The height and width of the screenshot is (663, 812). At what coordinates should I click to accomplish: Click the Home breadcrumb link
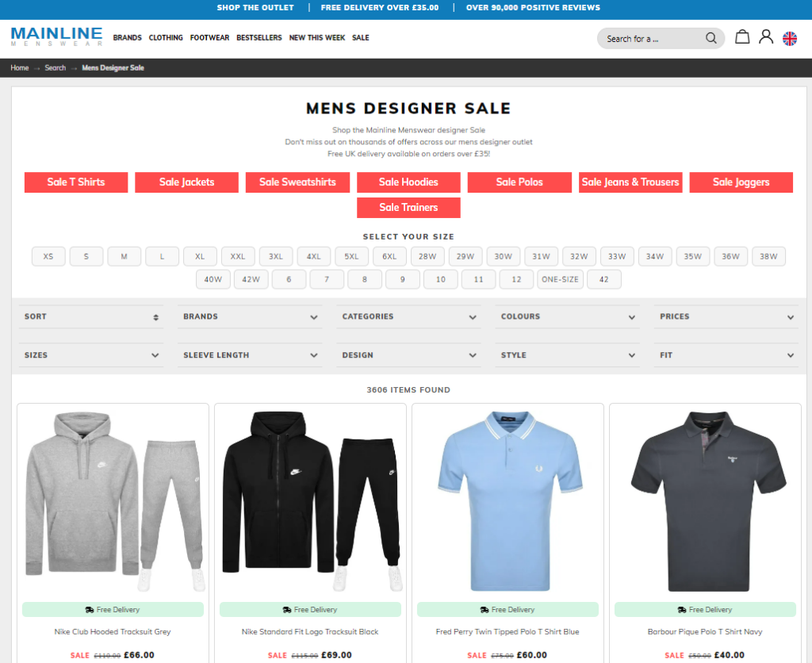tap(20, 68)
